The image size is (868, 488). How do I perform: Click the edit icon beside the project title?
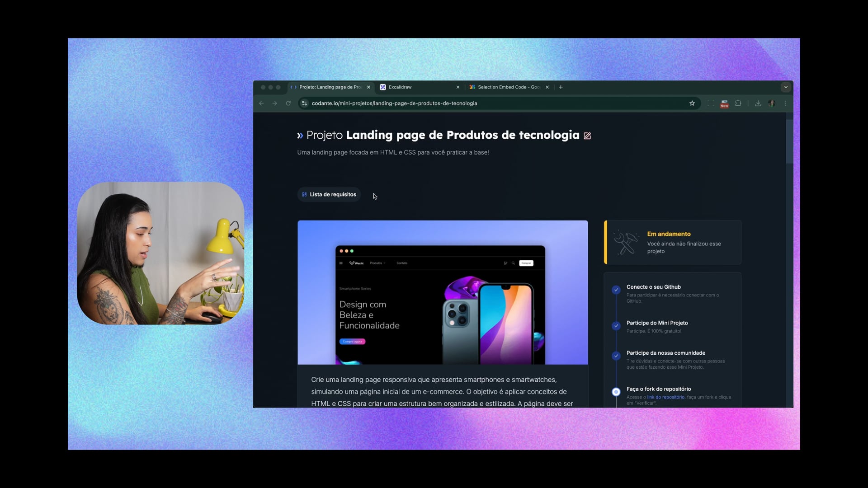point(587,136)
